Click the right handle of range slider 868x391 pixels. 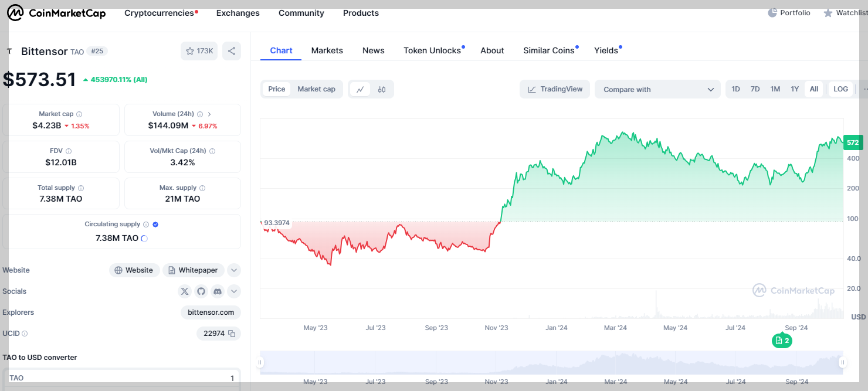843,363
